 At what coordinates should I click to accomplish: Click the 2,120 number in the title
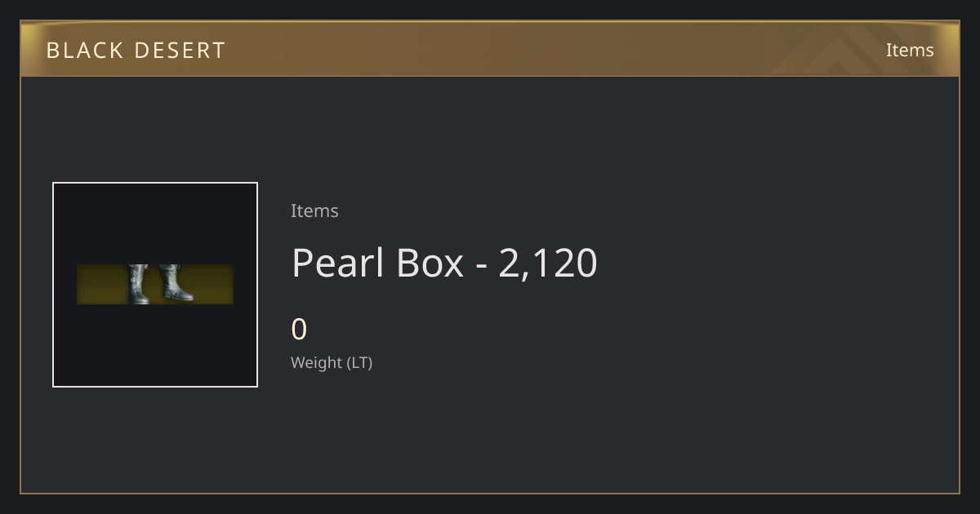click(548, 264)
